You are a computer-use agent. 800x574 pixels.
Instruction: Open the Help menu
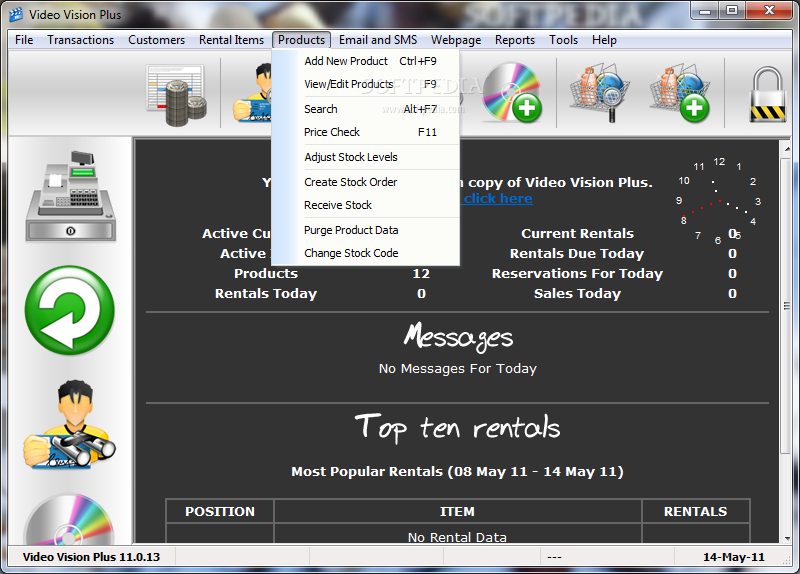(x=604, y=40)
